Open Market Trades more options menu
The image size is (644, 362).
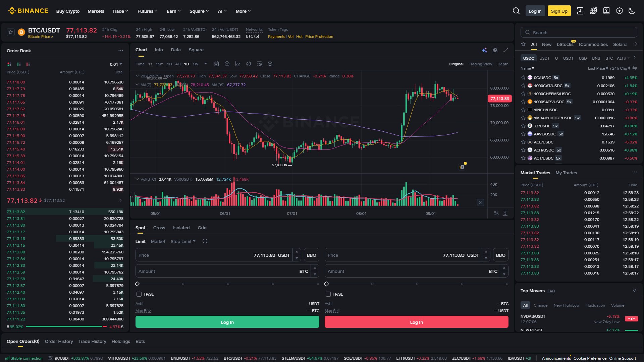635,172
